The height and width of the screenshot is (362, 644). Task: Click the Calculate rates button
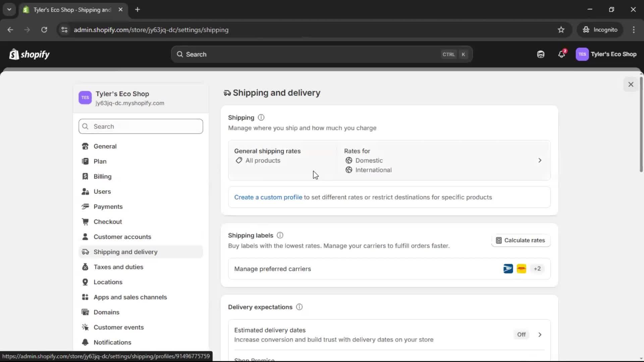pyautogui.click(x=520, y=240)
